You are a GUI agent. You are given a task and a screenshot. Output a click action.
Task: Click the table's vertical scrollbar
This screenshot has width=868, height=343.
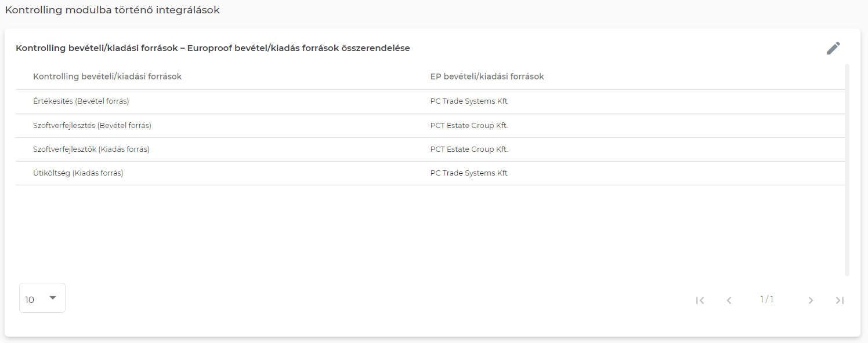[847, 169]
